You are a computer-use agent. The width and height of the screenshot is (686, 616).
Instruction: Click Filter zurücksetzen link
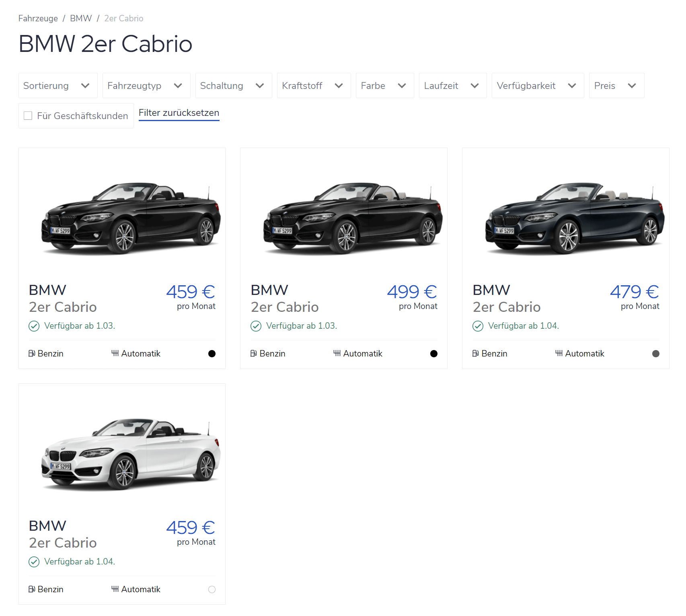(179, 113)
